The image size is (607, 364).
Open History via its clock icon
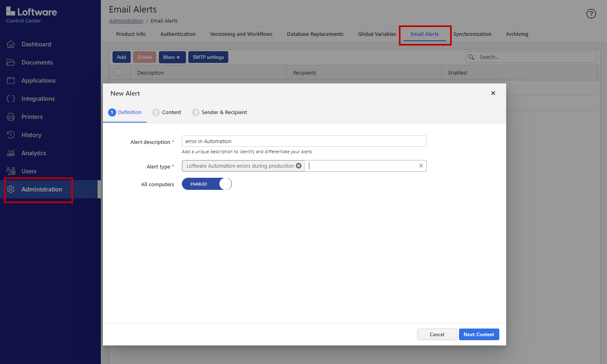[x=11, y=135]
